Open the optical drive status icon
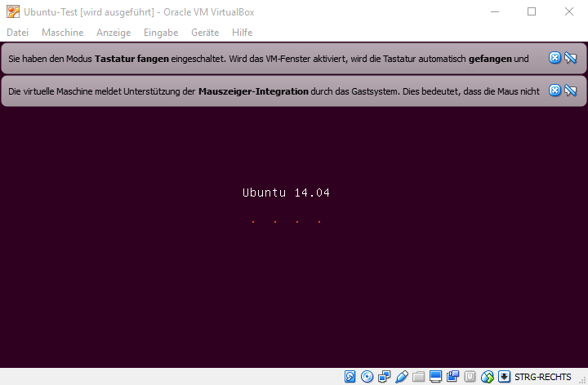Screen dimensions: 588x385 [367, 377]
